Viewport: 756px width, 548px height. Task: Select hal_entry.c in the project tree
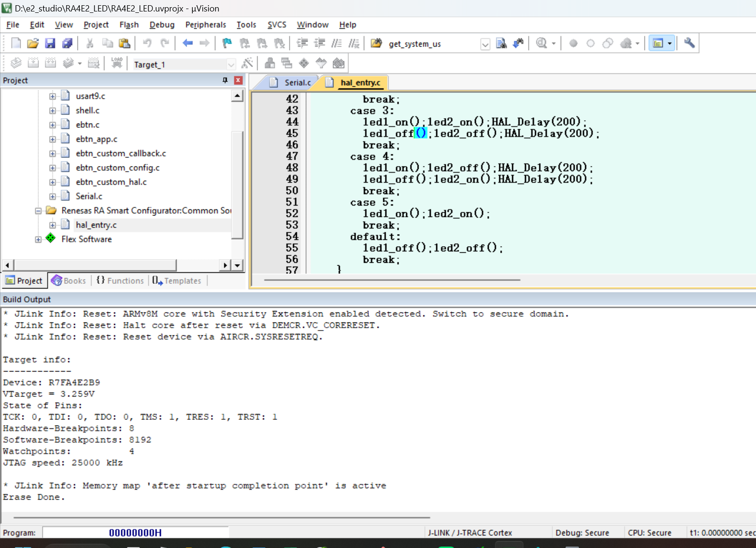[x=96, y=225]
